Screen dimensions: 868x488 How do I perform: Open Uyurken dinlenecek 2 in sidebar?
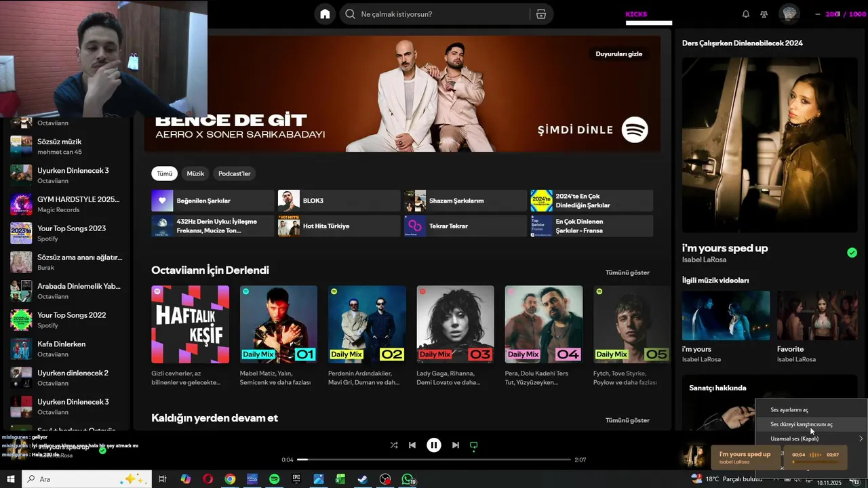tap(66, 378)
